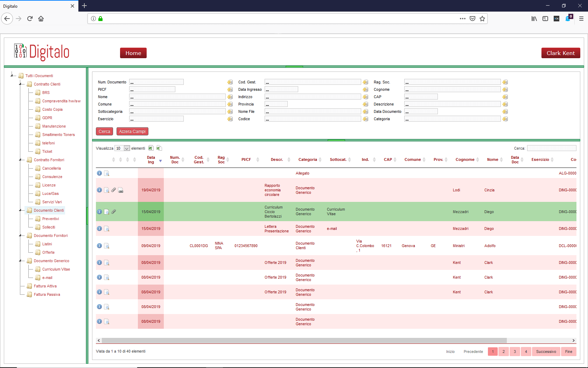Go to page 4 of results

coord(526,352)
